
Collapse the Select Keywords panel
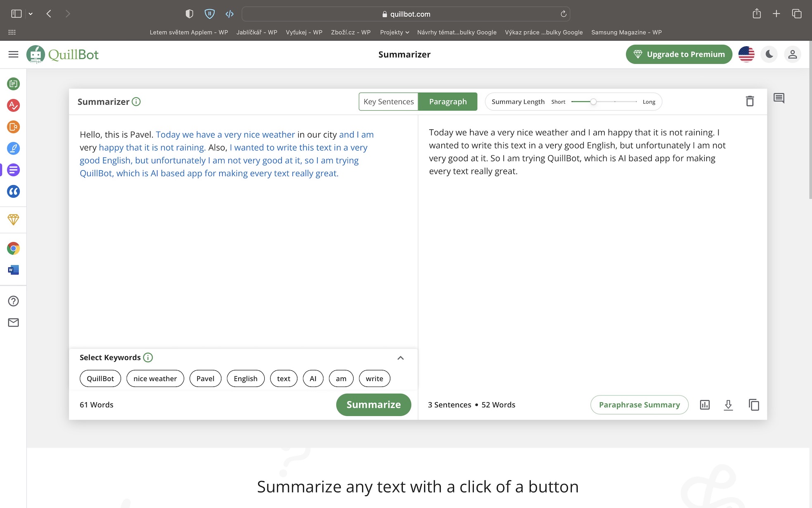click(400, 358)
